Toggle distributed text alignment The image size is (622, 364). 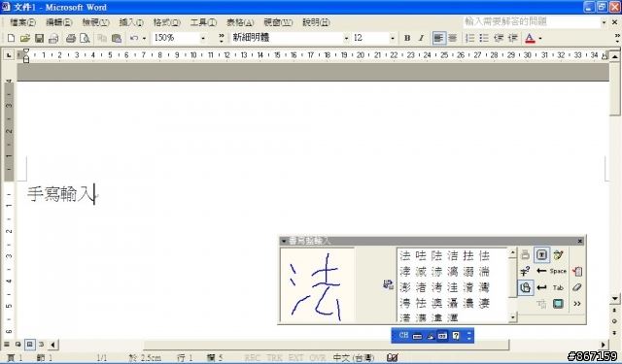point(453,38)
